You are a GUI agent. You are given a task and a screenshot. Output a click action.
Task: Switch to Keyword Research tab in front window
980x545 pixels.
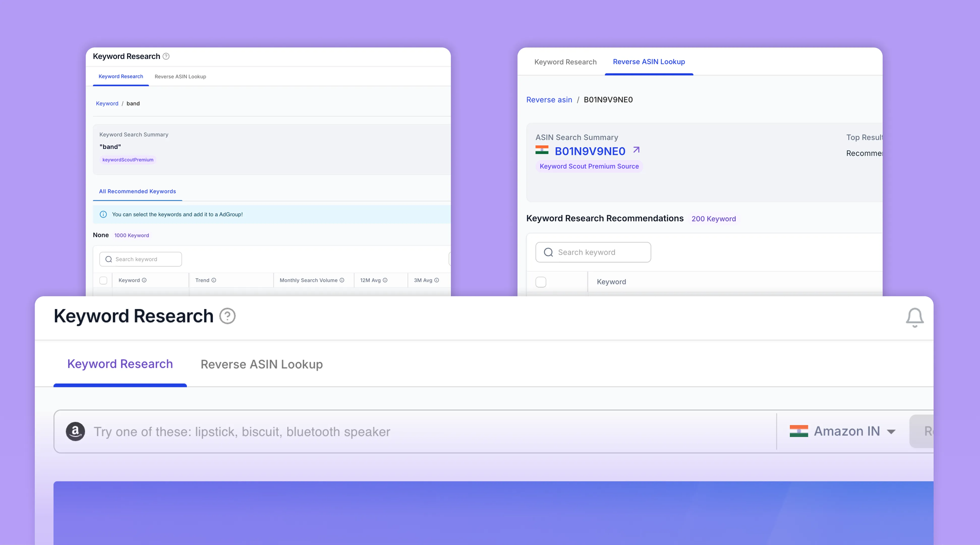click(x=120, y=364)
